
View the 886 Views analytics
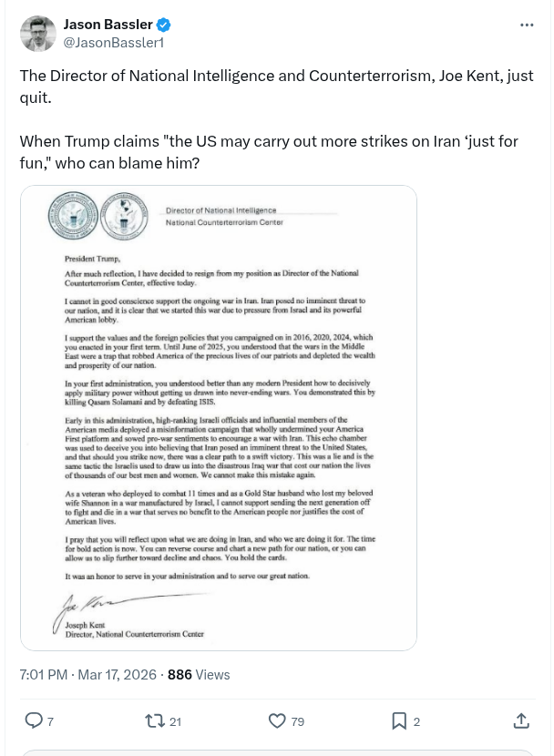[199, 675]
